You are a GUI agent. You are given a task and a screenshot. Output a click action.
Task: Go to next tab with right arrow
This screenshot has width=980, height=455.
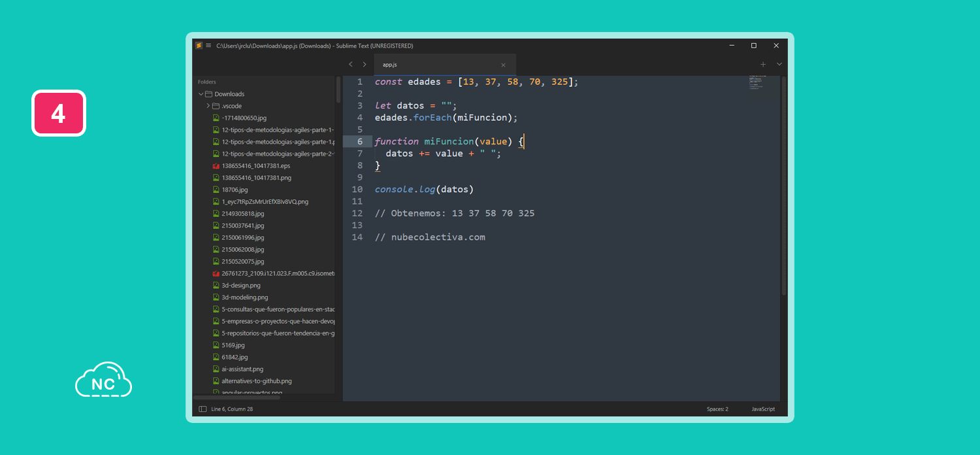(365, 65)
